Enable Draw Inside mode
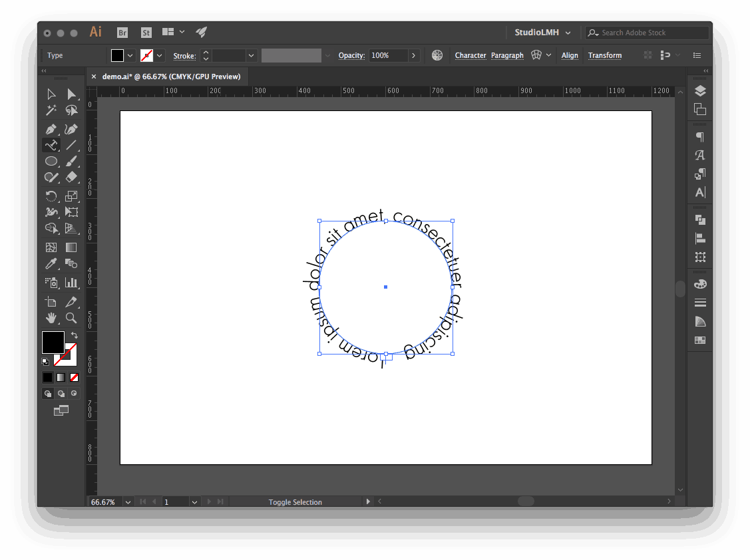 pos(74,394)
